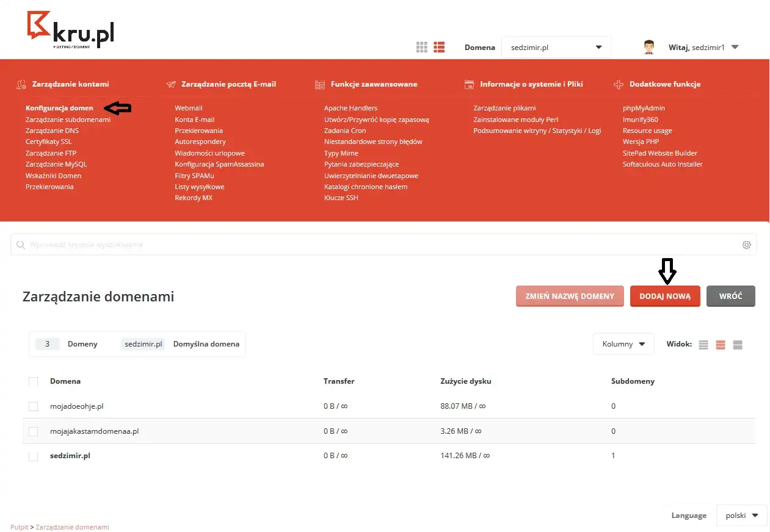Open the Domena selector dropdown

(555, 46)
